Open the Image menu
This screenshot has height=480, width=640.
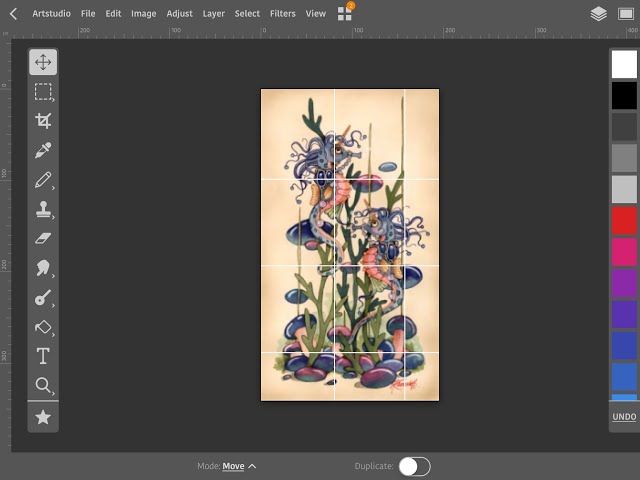143,13
